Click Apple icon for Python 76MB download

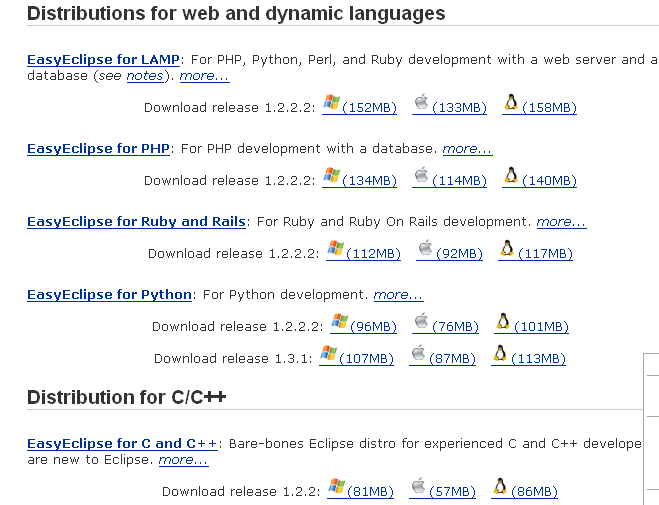click(421, 321)
